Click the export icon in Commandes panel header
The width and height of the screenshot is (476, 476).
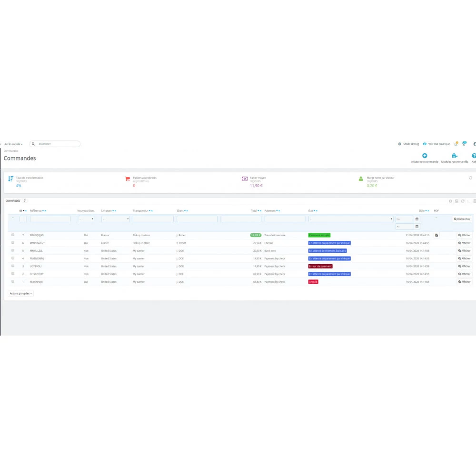[456, 201]
